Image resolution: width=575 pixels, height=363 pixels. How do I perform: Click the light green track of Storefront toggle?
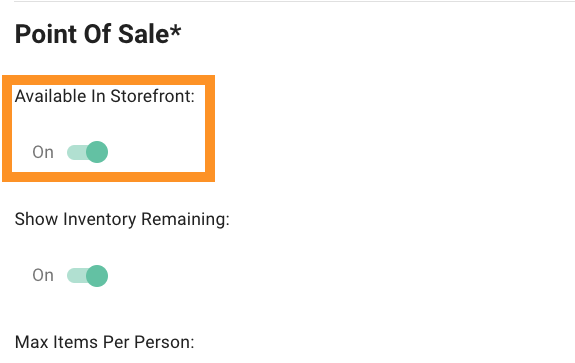[x=76, y=152]
